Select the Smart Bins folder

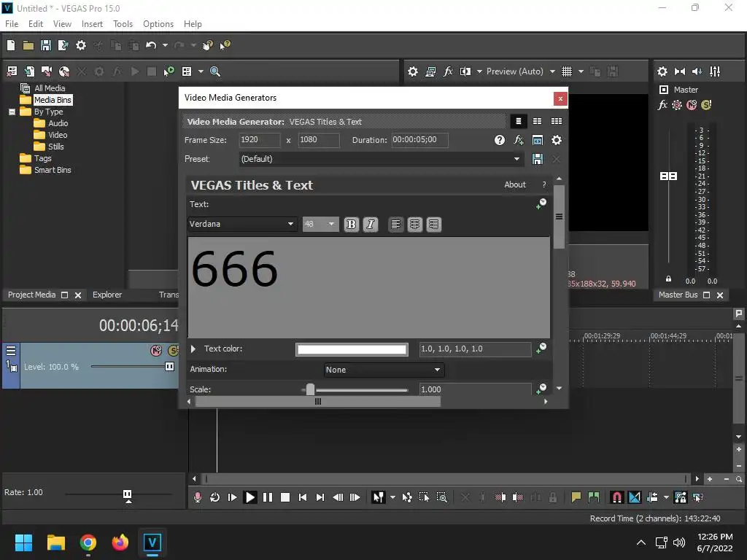click(53, 170)
